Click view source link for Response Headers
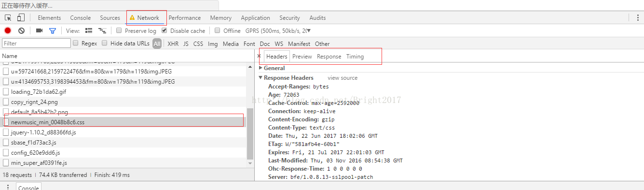 point(343,78)
